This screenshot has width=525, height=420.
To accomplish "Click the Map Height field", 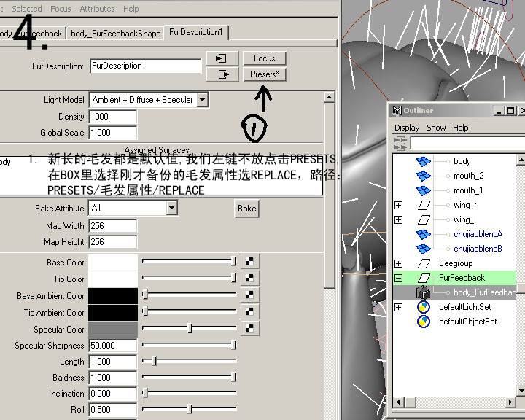I will [113, 242].
